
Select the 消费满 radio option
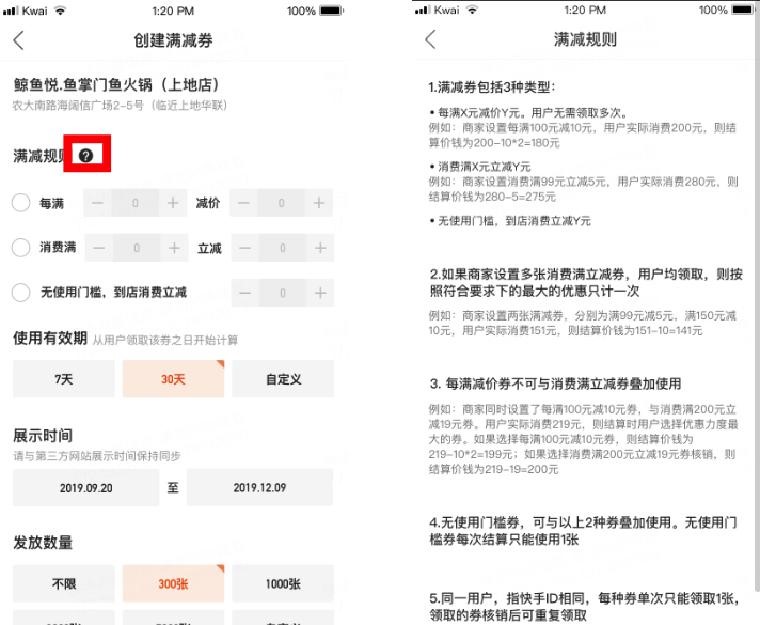click(21, 247)
